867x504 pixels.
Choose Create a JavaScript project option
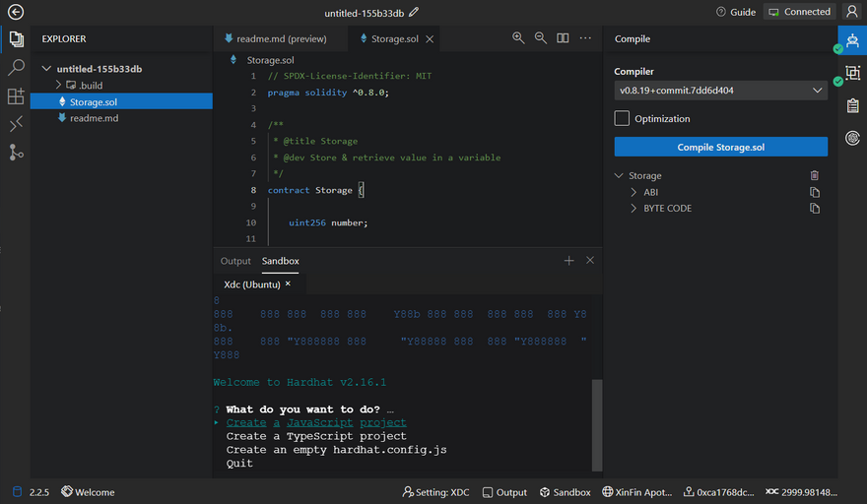(316, 422)
